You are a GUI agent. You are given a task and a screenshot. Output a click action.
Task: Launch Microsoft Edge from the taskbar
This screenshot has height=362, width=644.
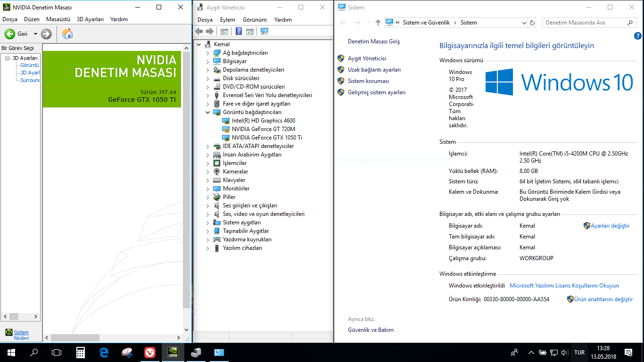[104, 352]
